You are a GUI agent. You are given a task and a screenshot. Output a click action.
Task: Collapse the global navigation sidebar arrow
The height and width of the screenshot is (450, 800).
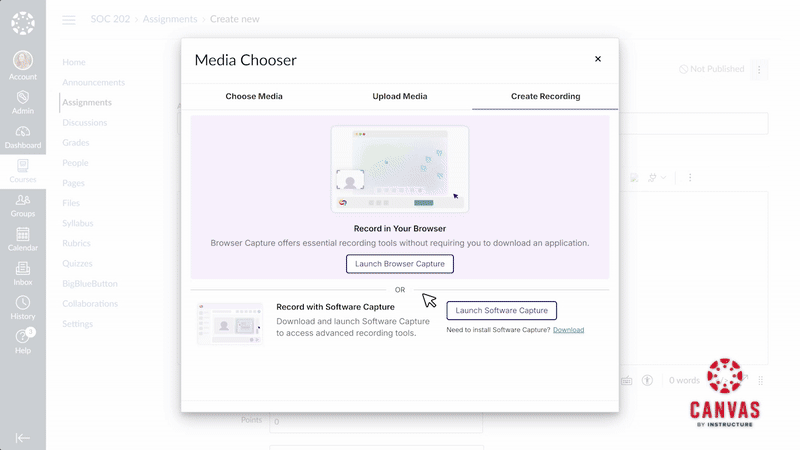(22, 437)
